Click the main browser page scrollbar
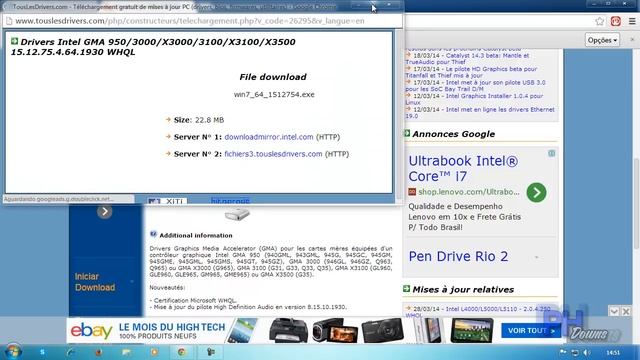 point(636,204)
